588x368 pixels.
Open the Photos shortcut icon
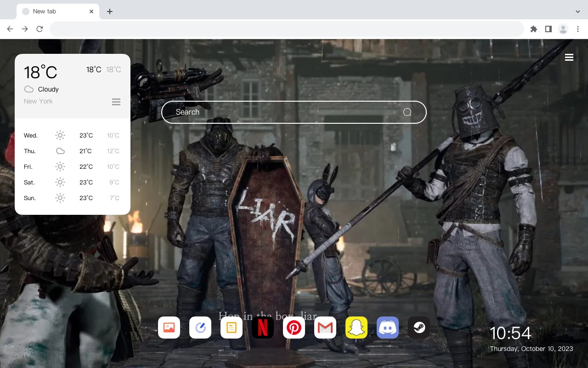169,328
